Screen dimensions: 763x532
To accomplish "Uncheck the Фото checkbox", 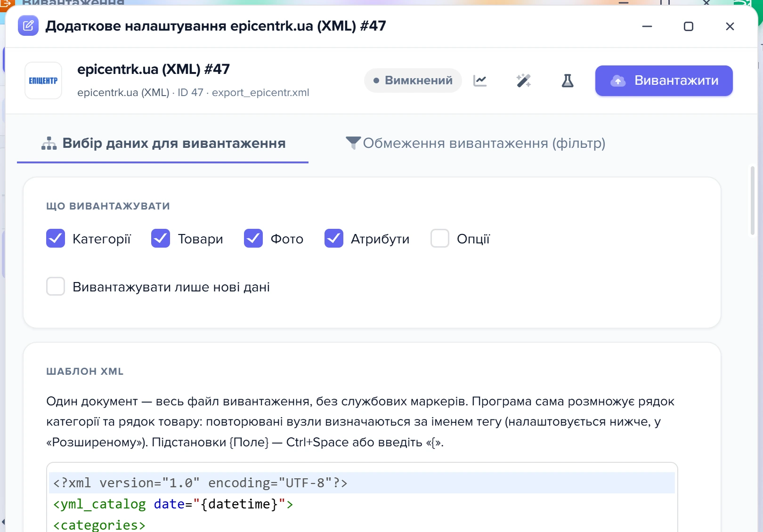I will pyautogui.click(x=253, y=238).
